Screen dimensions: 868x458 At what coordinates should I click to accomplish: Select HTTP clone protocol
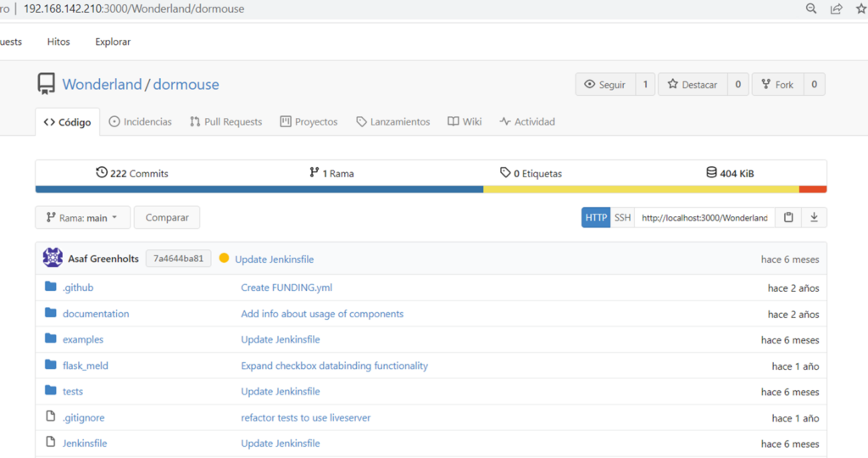point(596,218)
